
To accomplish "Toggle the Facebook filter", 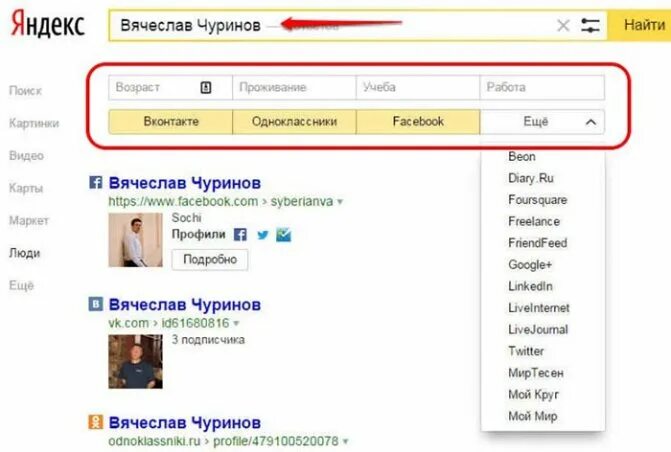I will coord(418,122).
